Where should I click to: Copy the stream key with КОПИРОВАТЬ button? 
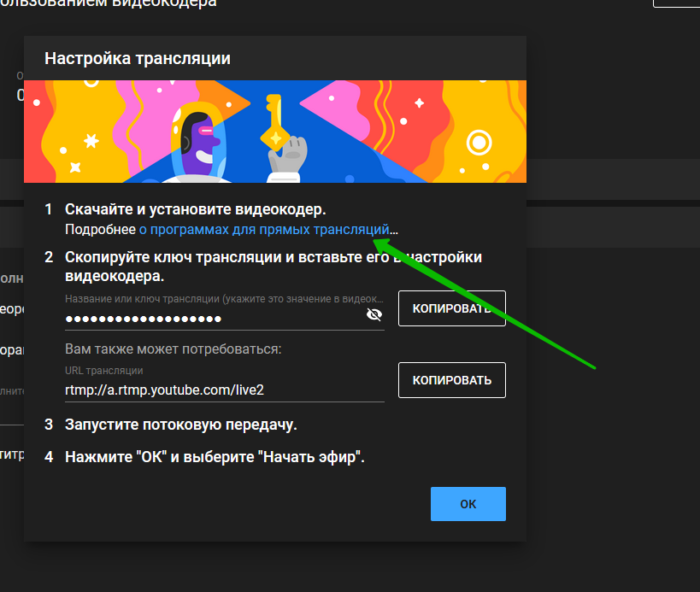point(451,308)
